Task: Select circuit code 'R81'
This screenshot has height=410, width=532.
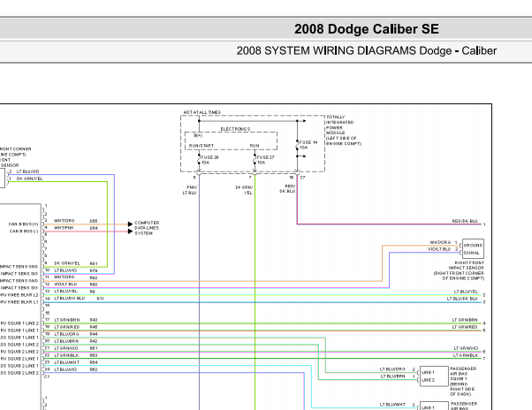Action: pos(94,263)
